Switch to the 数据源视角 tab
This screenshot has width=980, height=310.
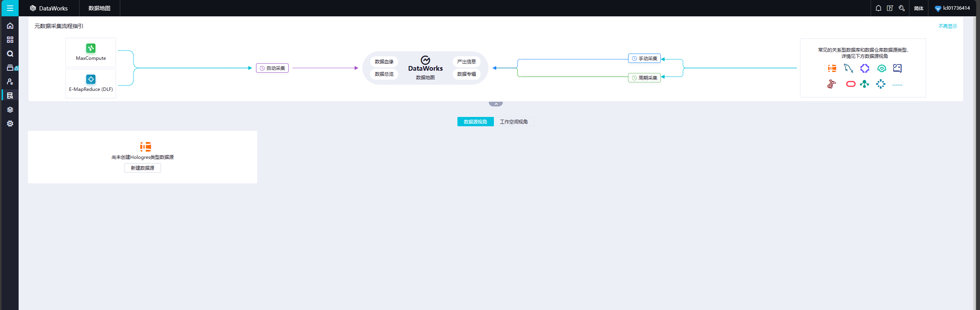[476, 122]
